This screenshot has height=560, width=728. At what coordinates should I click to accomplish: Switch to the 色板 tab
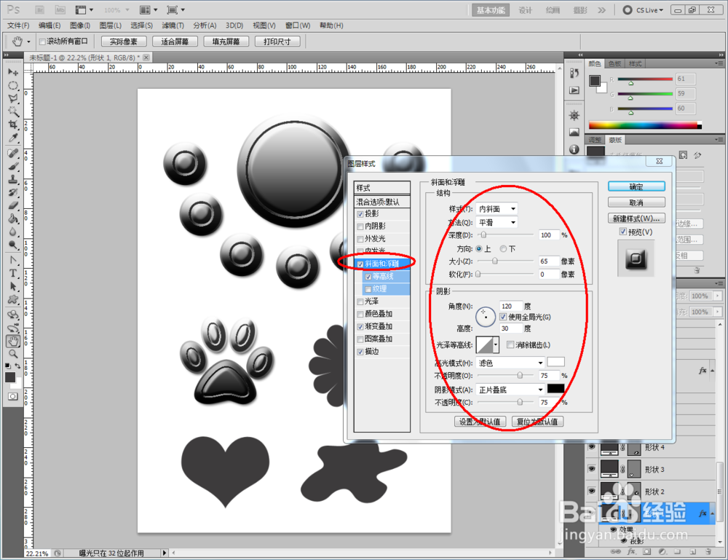coord(614,63)
